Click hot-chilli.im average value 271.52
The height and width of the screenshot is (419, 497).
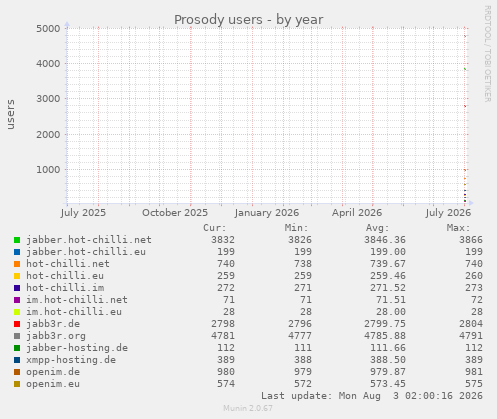[388, 288]
